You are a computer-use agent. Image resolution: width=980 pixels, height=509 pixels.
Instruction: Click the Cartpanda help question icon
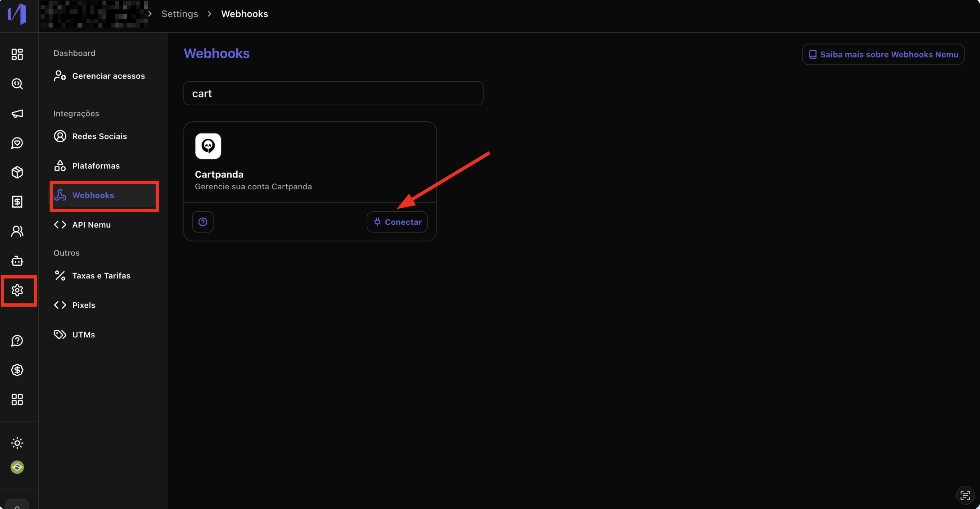[x=203, y=222]
